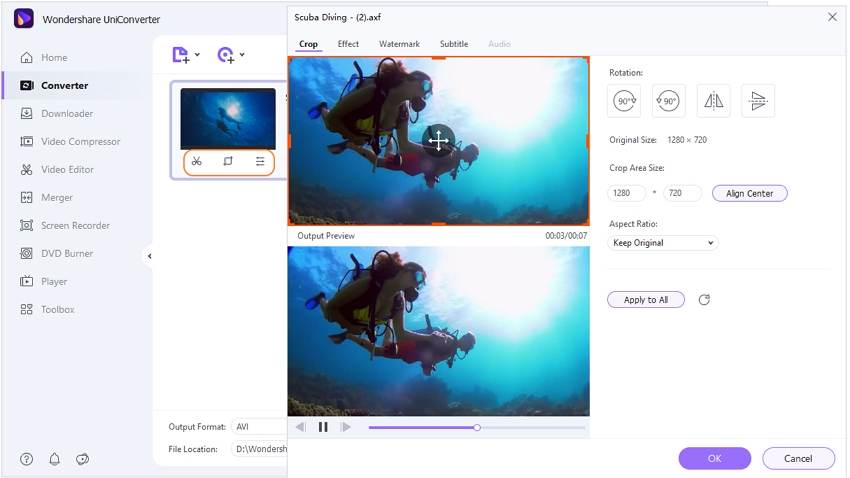Pause the video preview playback
Viewport: 850px width, 478px height.
click(x=323, y=427)
